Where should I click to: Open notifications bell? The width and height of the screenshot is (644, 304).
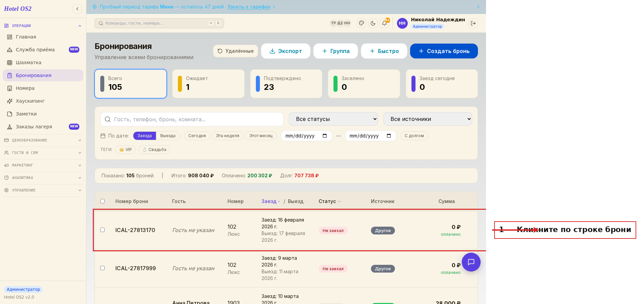(x=384, y=23)
